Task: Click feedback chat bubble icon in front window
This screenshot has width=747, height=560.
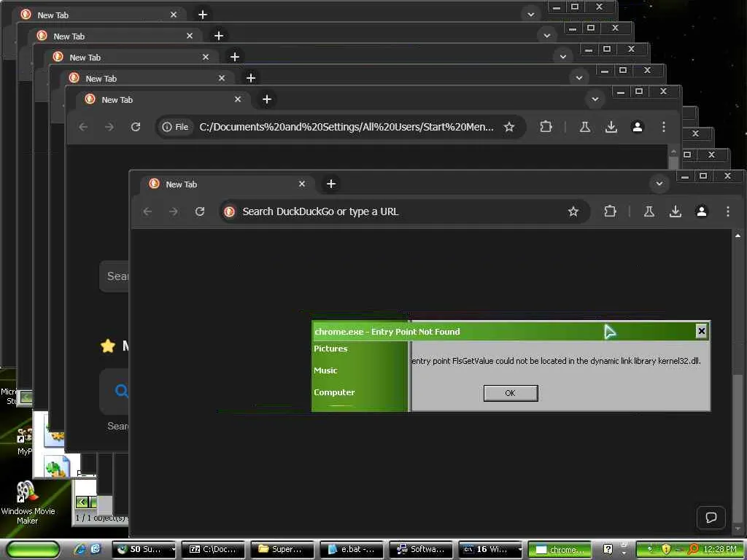Action: pyautogui.click(x=711, y=517)
